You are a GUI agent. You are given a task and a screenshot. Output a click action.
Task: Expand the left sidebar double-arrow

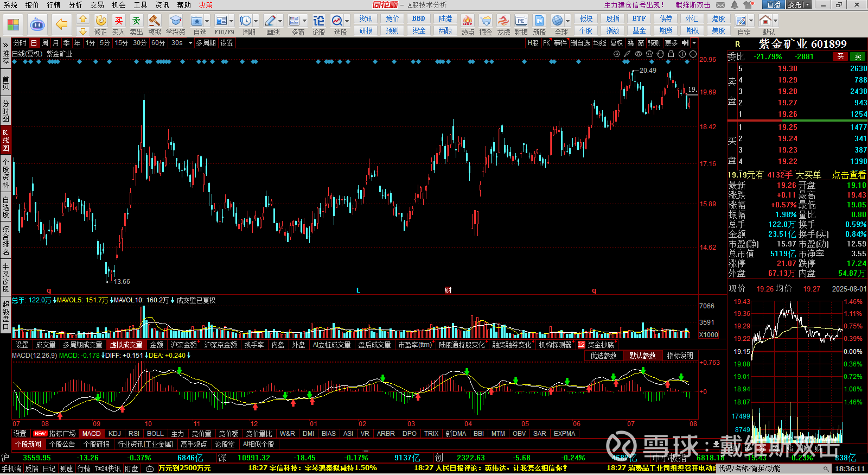5,45
